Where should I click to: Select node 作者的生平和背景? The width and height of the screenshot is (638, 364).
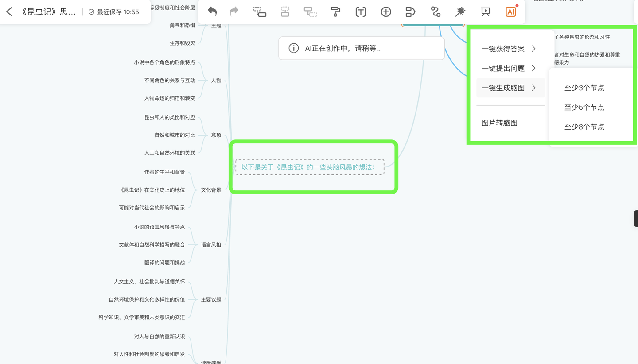click(x=164, y=172)
